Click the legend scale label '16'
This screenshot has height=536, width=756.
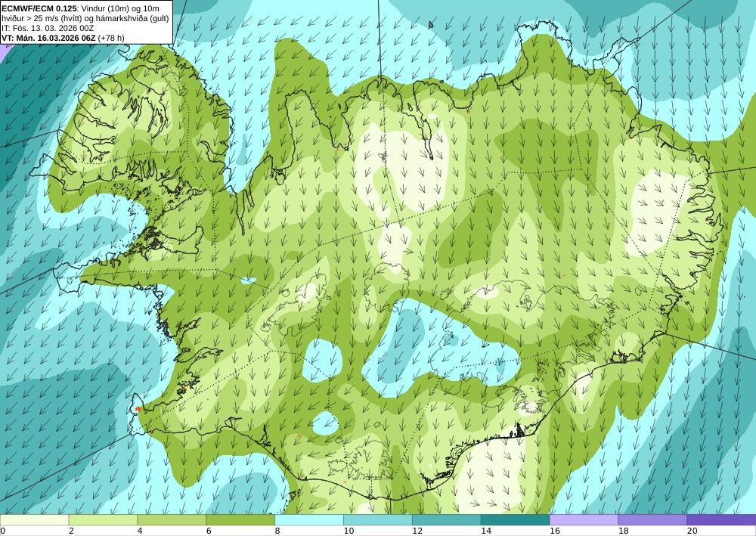554,531
